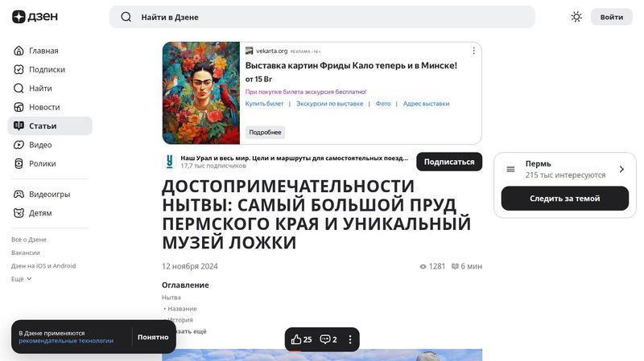
Task: Focus the Найти в Дзене search field
Action: 322,17
